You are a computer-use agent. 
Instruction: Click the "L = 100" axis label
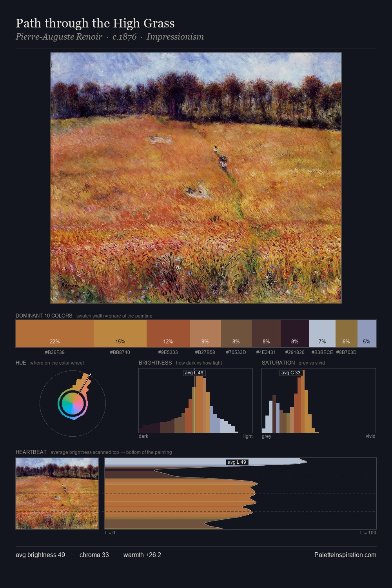pos(368,533)
